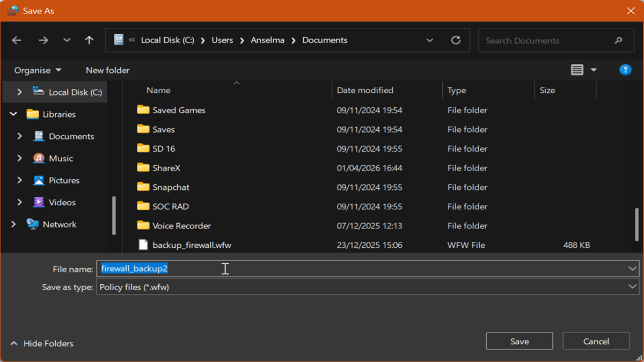Click the Save button
The image size is (644, 362).
[519, 341]
